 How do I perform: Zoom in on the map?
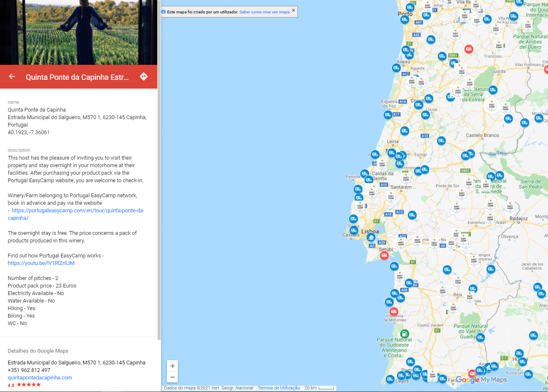[172, 366]
